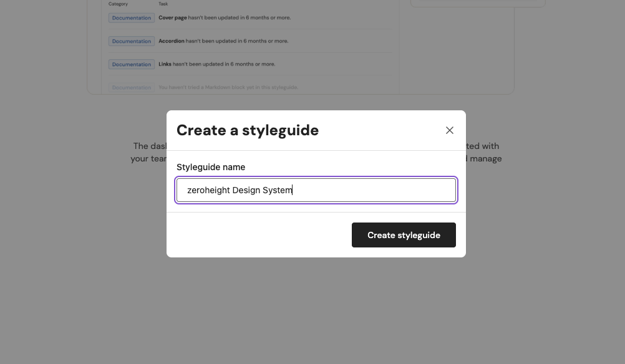625x364 pixels.
Task: Click the Styleguide name label
Action: click(211, 167)
